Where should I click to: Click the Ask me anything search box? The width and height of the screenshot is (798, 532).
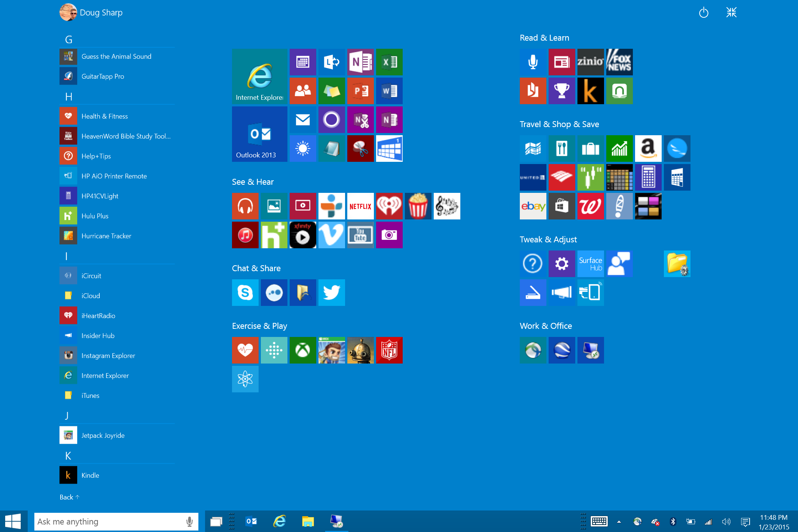116,522
